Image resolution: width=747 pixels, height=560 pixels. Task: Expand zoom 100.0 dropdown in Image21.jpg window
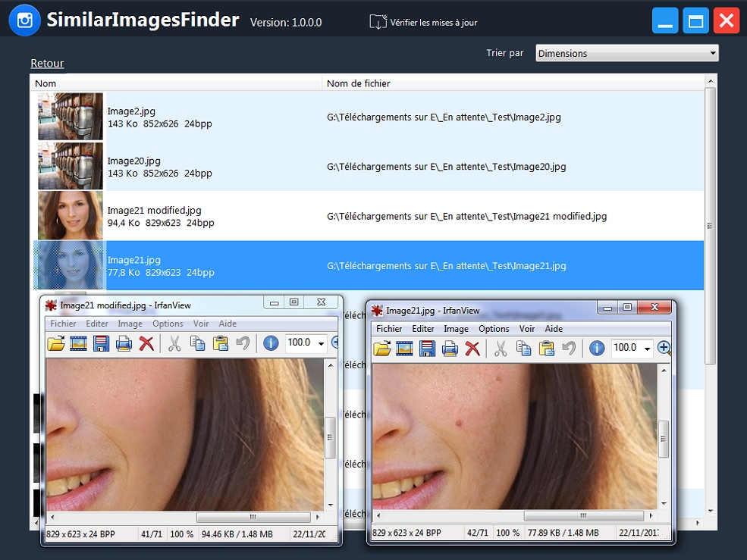648,348
